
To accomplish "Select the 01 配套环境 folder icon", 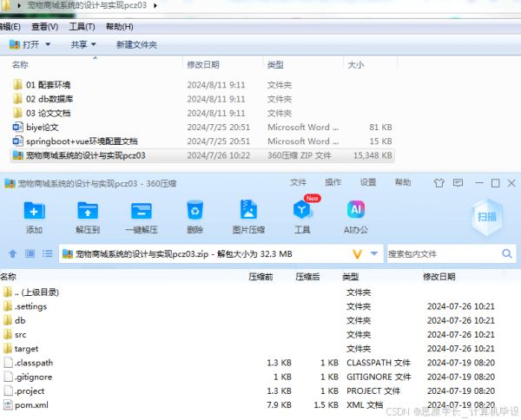I will (17, 85).
